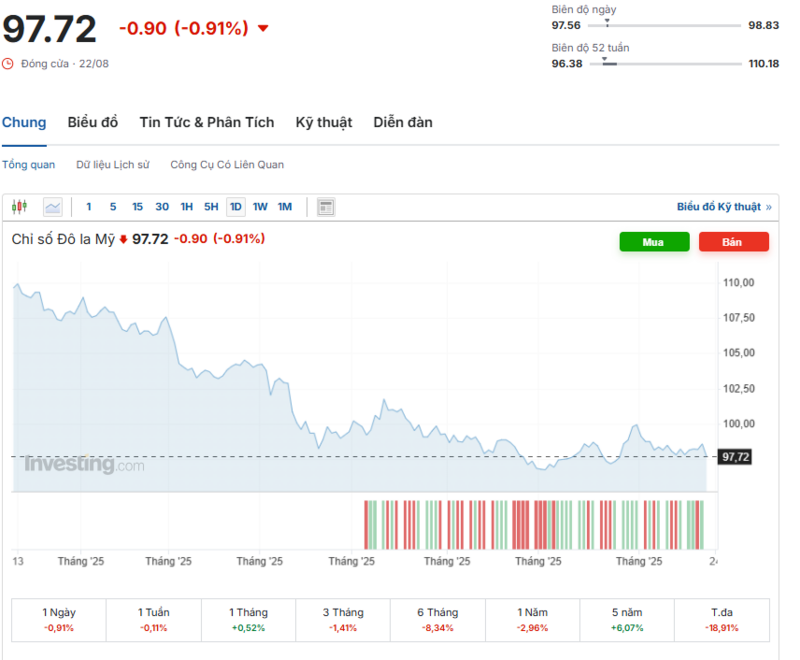
Task: Toggle the 15-minute interval
Action: tap(137, 206)
